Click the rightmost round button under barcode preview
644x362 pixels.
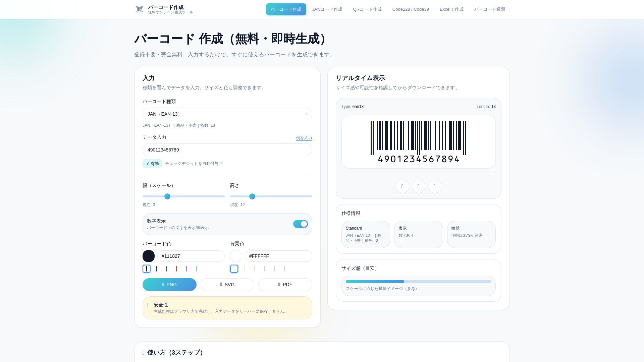[x=434, y=186]
